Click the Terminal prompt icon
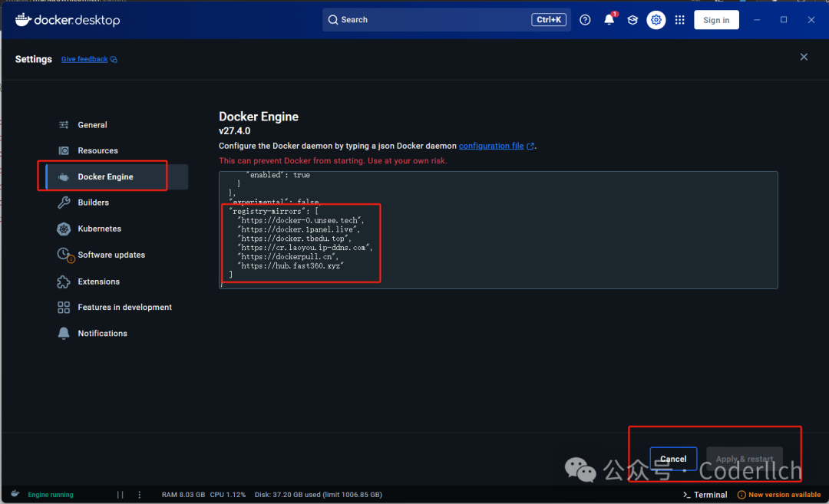This screenshot has width=829, height=504. pyautogui.click(x=686, y=495)
